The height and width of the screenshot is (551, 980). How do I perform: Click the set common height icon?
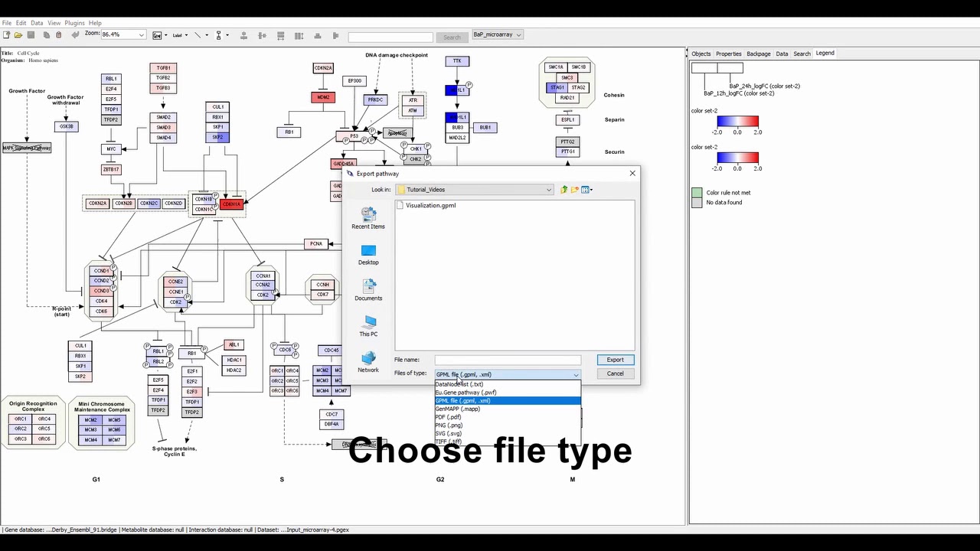click(299, 35)
